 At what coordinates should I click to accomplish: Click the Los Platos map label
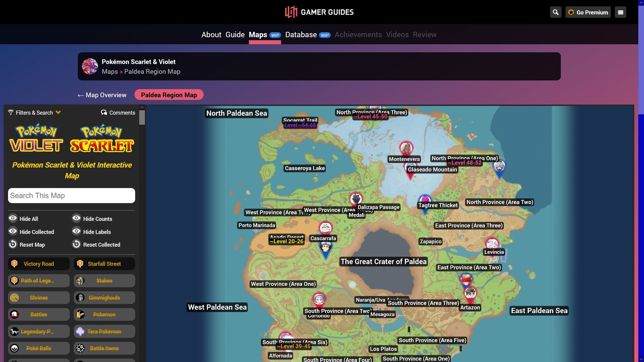click(x=383, y=349)
